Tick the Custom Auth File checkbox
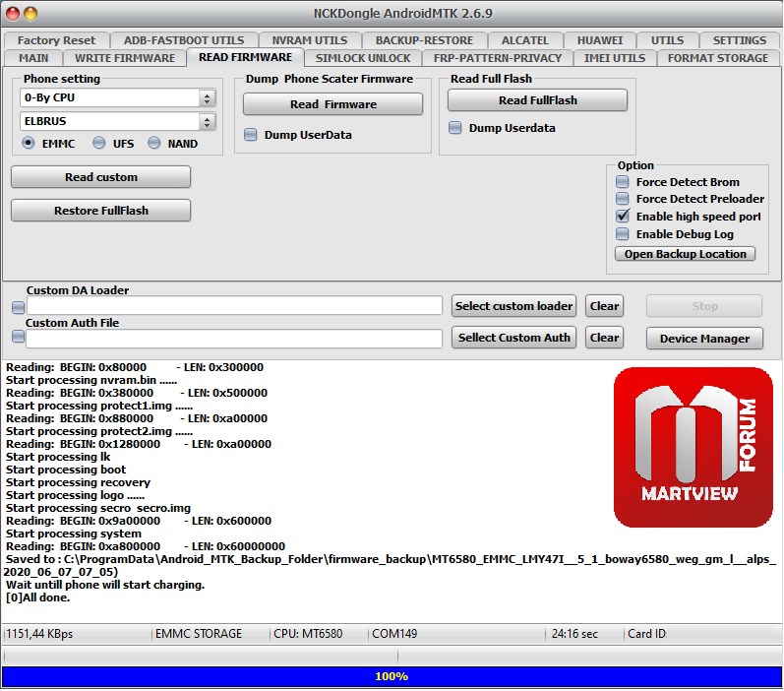The image size is (784, 691). pyautogui.click(x=18, y=337)
